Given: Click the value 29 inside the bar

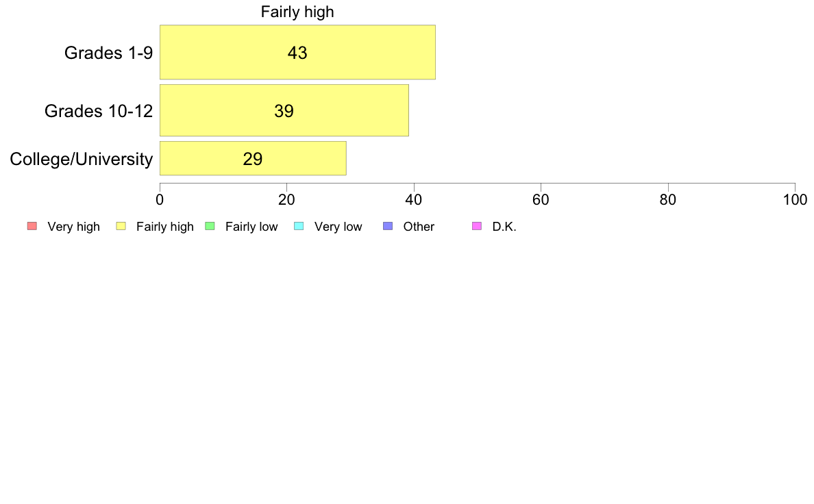Looking at the screenshot, I should point(253,159).
